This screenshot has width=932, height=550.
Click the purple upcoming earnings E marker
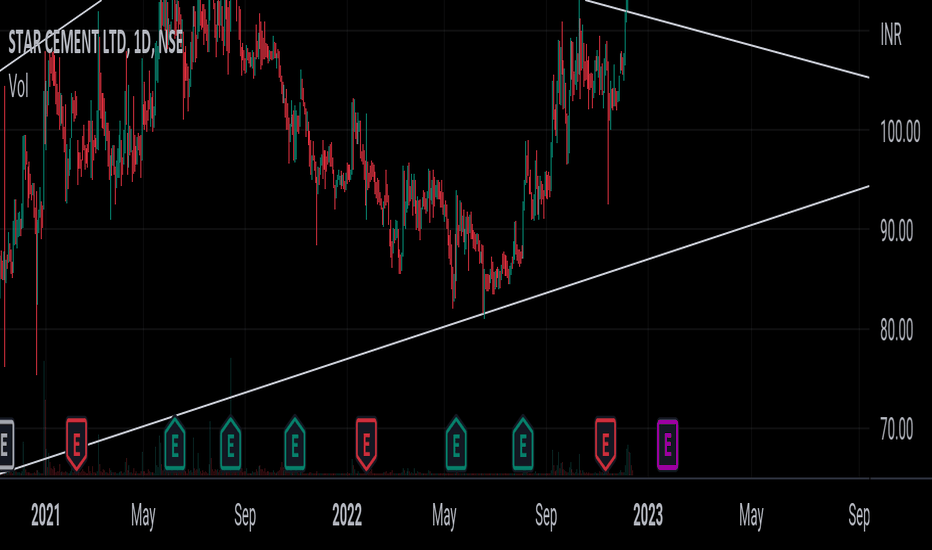click(667, 444)
